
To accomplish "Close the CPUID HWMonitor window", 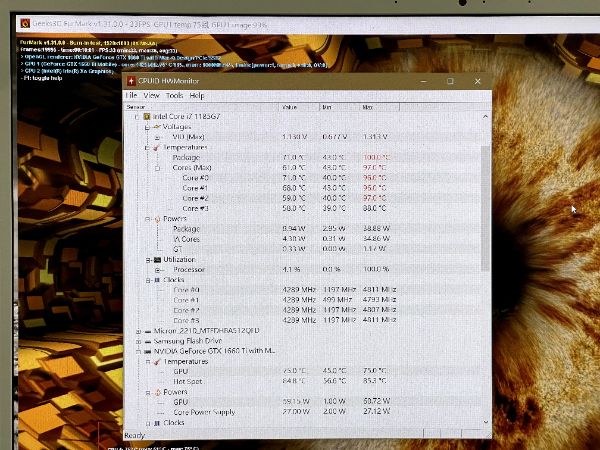I will (478, 81).
